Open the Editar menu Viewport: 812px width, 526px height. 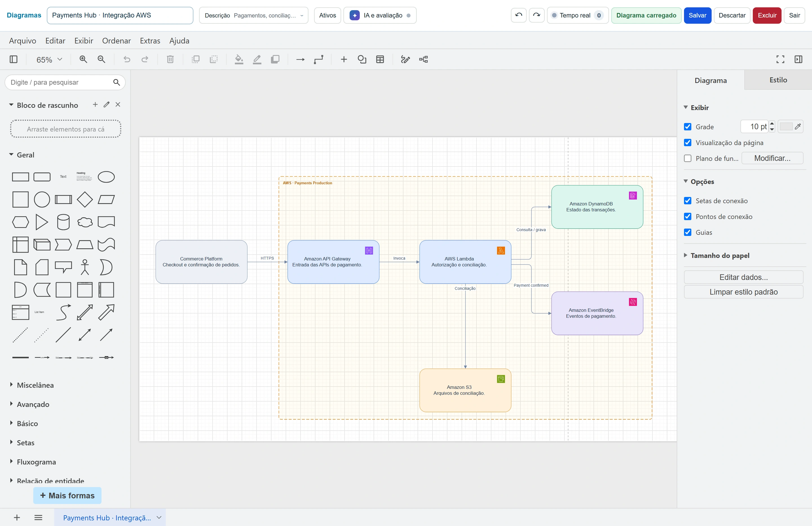pos(55,41)
